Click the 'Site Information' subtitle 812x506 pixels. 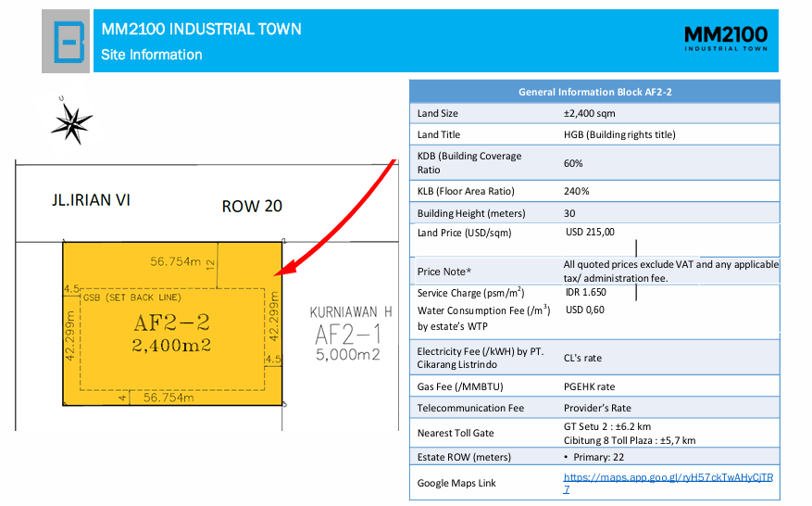(x=151, y=55)
